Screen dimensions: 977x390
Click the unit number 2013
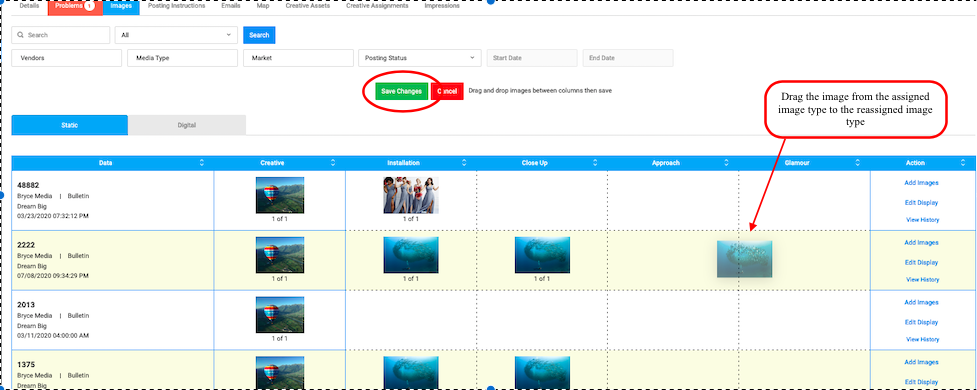[x=26, y=305]
